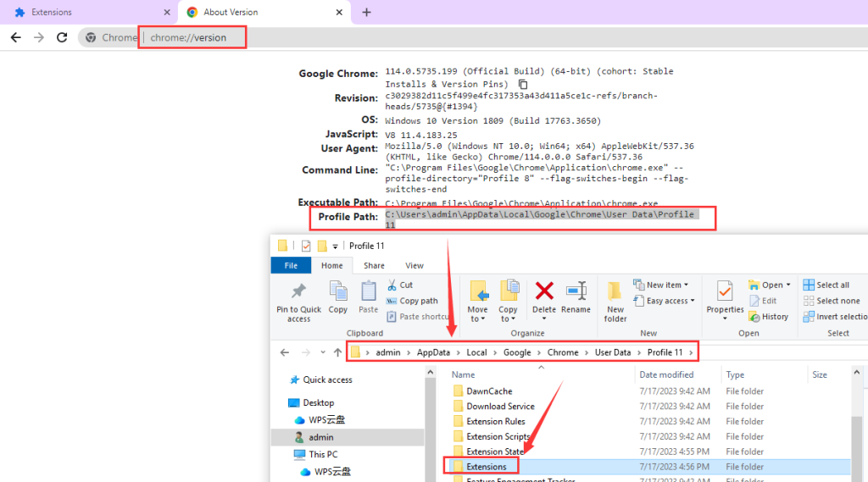
Task: Open Quick access in navigation pane
Action: tap(326, 380)
